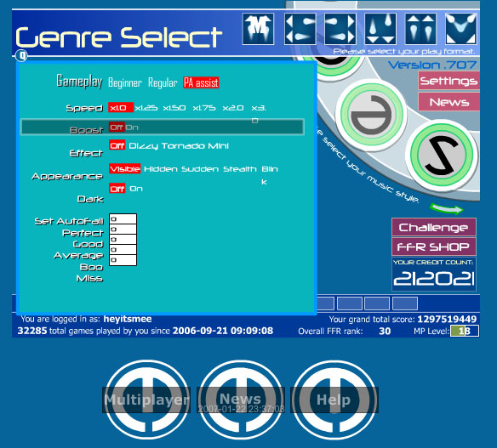Click the Perfect autofail input field
The image size is (497, 448).
click(123, 230)
